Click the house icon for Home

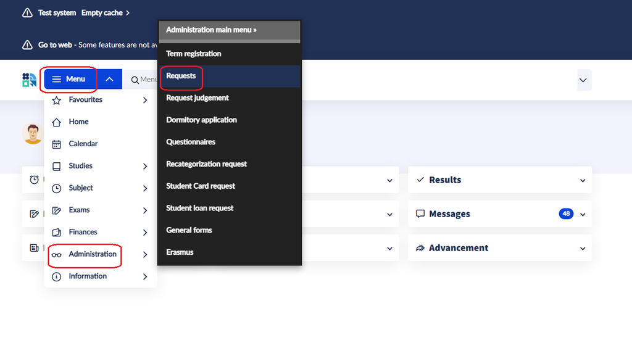click(x=57, y=122)
